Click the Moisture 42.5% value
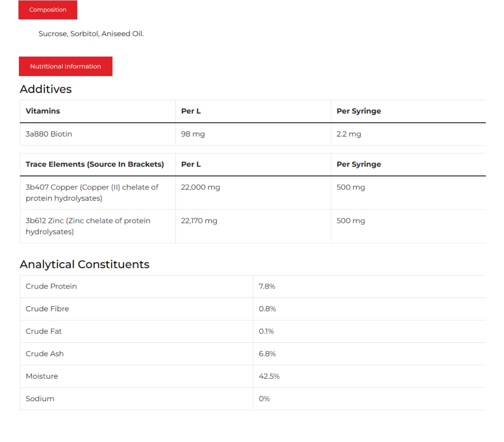This screenshot has width=504, height=442. [x=269, y=376]
